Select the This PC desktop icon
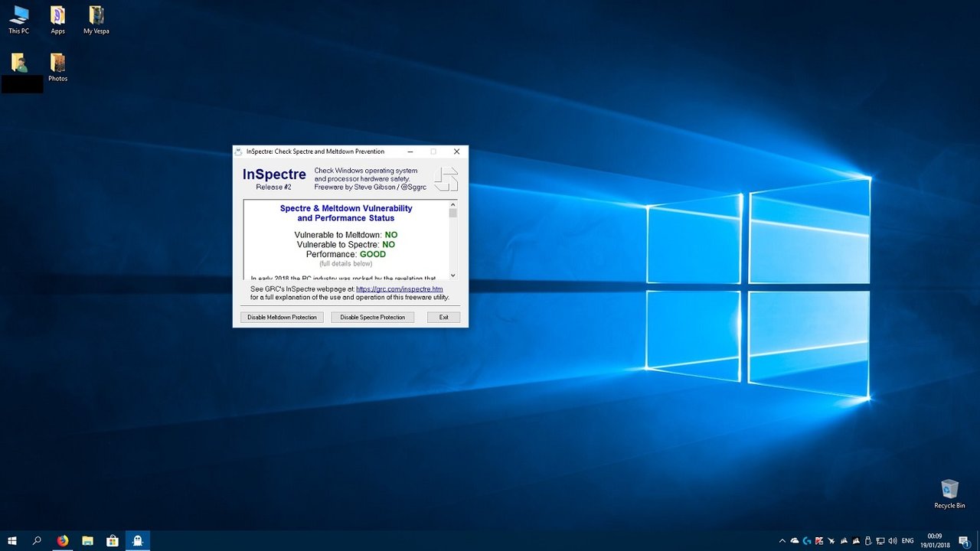 pyautogui.click(x=19, y=21)
